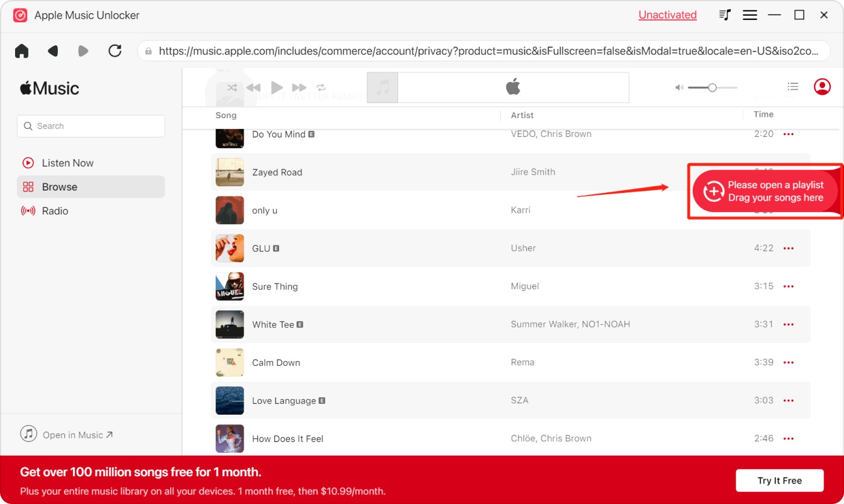Click the now-playing artwork placeholder
Viewport: 844px width, 504px height.
(x=382, y=88)
